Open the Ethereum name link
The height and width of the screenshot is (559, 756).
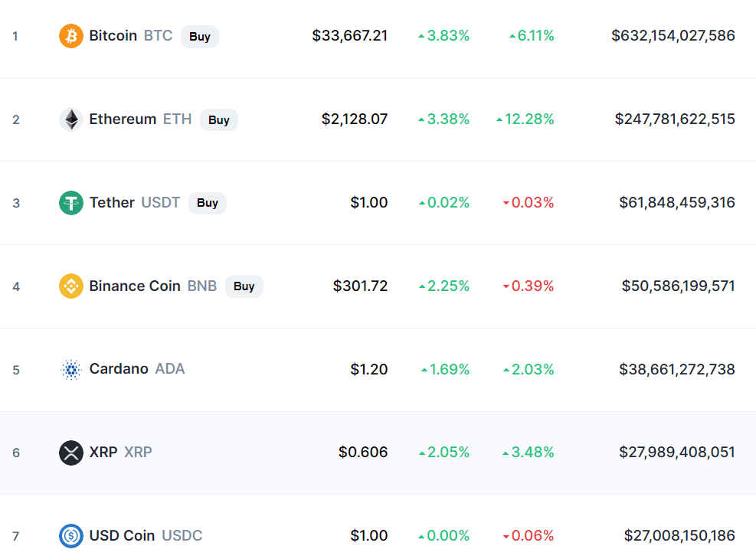tap(123, 119)
